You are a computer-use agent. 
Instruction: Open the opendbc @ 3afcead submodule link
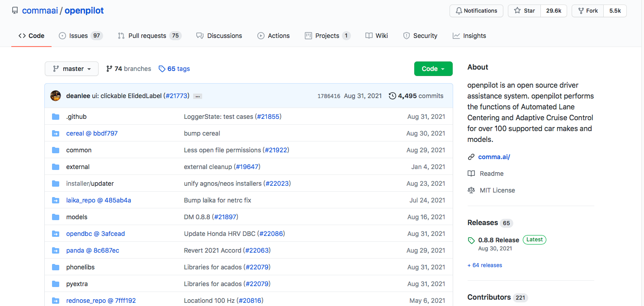click(x=95, y=234)
